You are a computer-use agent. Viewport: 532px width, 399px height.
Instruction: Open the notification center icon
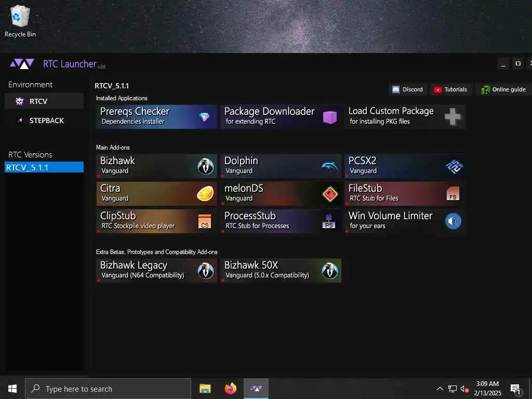516,389
